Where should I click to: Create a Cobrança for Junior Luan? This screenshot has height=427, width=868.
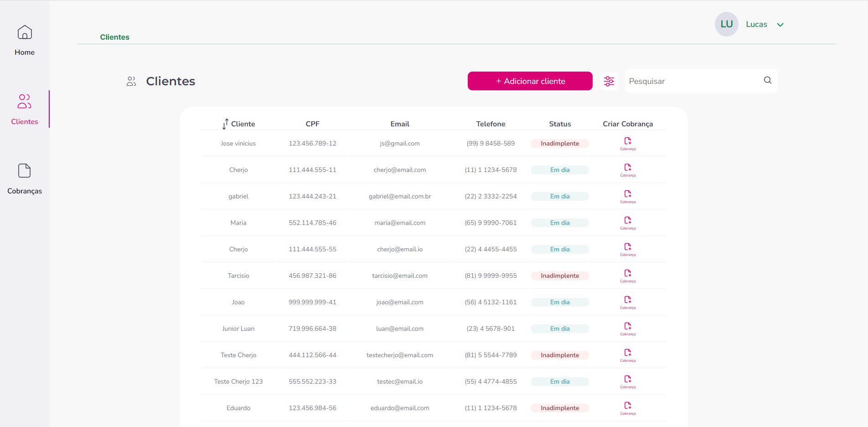tap(628, 328)
